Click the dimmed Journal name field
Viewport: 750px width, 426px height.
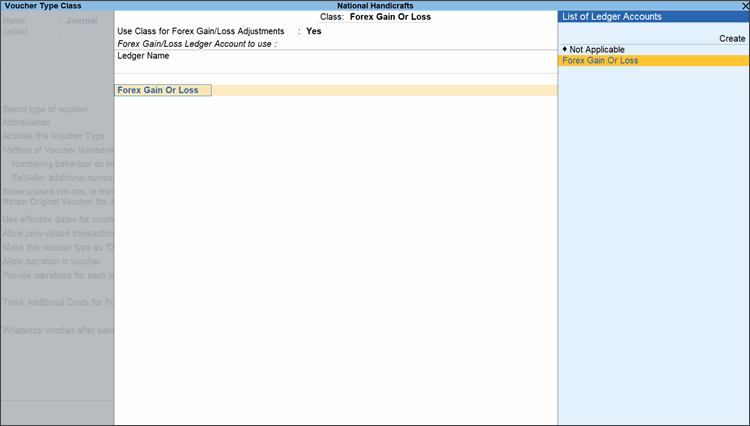pyautogui.click(x=82, y=19)
